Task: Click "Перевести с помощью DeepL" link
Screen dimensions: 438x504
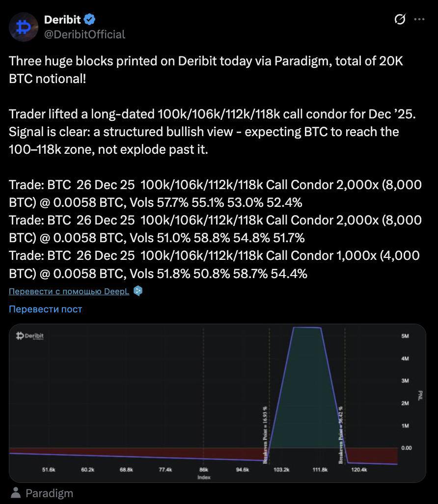Action: click(x=69, y=291)
